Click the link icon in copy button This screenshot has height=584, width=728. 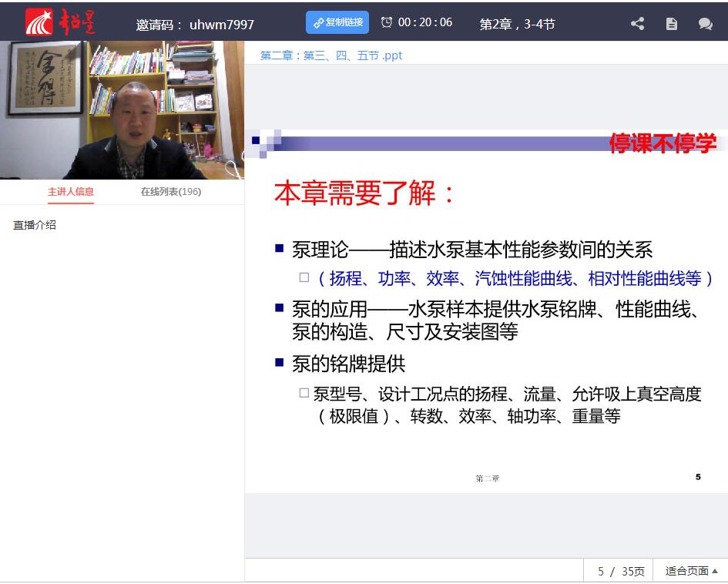[317, 23]
